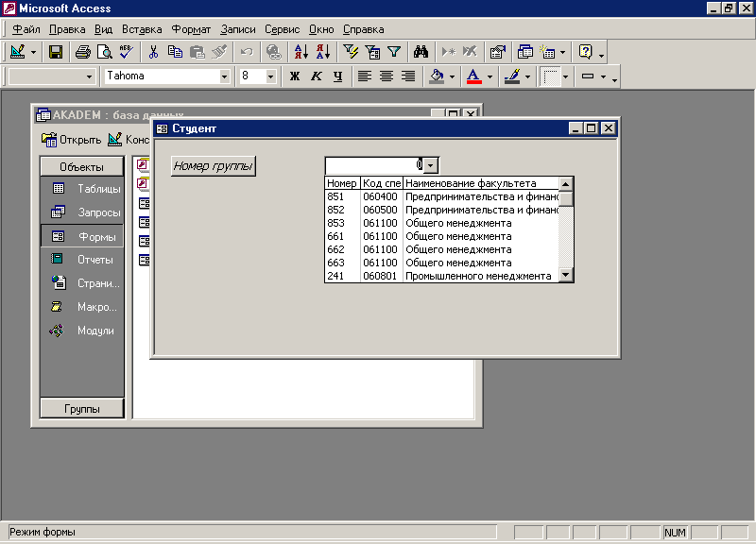Open the Формат menu
The width and height of the screenshot is (756, 544).
191,29
